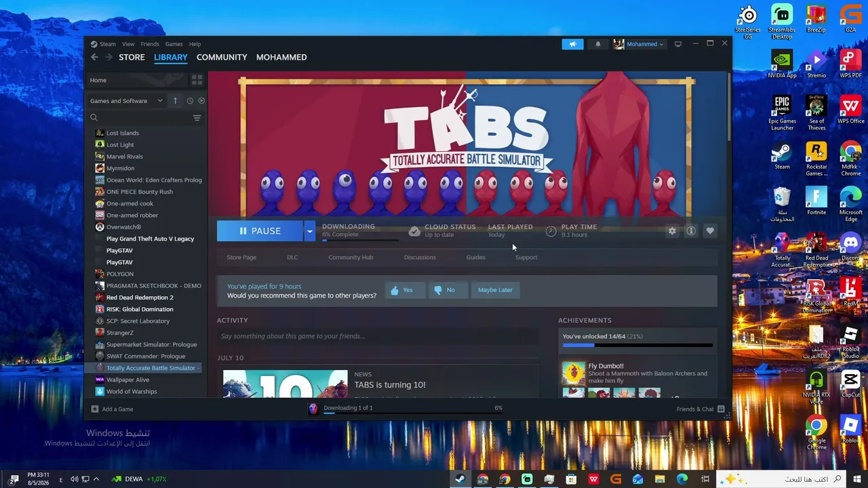The width and height of the screenshot is (868, 488).
Task: Open the Help menu
Action: 195,44
